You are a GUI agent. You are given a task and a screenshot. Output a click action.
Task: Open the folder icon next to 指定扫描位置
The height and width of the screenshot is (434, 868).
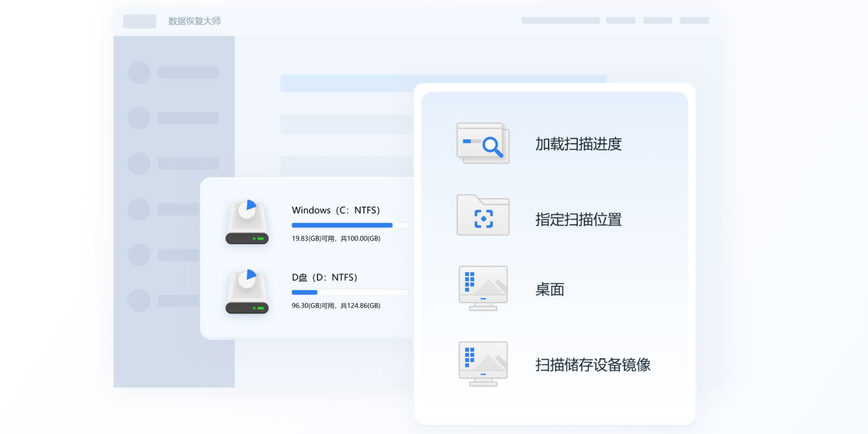pyautogui.click(x=483, y=215)
